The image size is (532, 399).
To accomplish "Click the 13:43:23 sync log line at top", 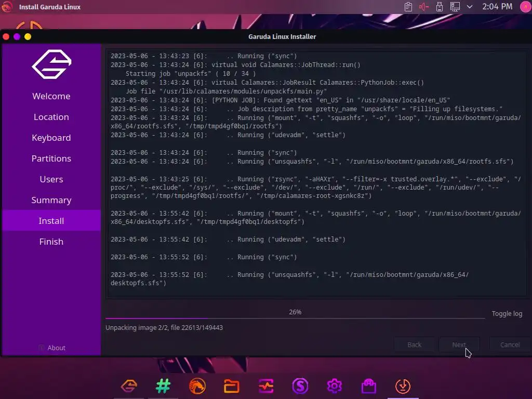I will (204, 56).
